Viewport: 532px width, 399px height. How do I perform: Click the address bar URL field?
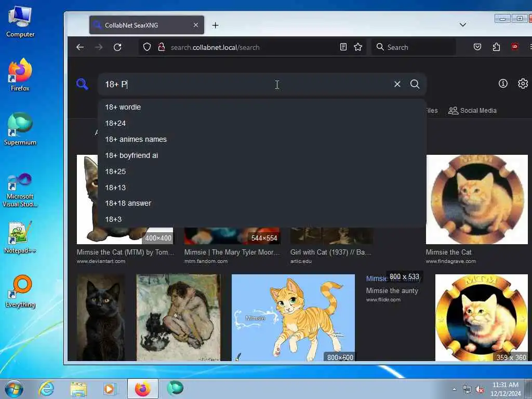click(253, 47)
